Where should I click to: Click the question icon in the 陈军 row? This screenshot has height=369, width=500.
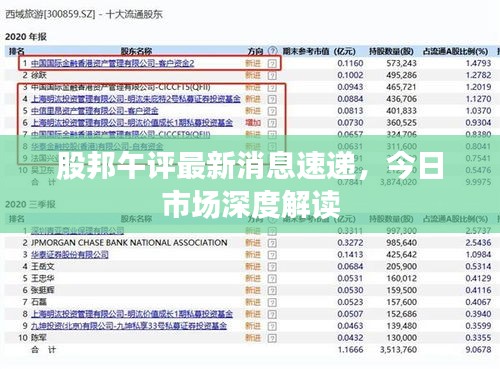(x=272, y=338)
